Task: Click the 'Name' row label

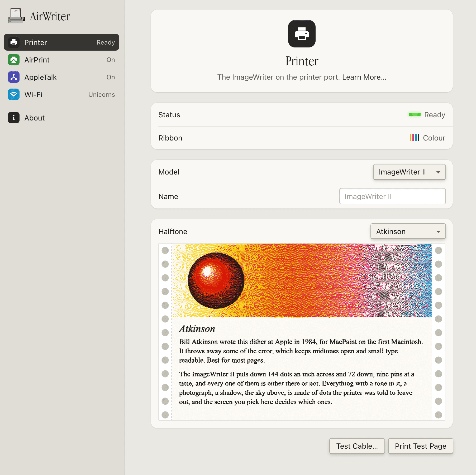Action: pyautogui.click(x=168, y=196)
